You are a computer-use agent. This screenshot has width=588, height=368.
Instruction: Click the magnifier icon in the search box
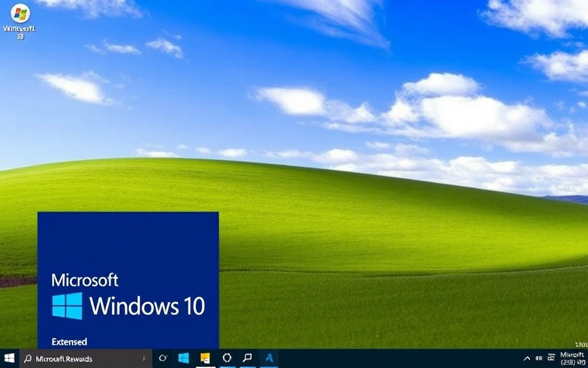(28, 359)
